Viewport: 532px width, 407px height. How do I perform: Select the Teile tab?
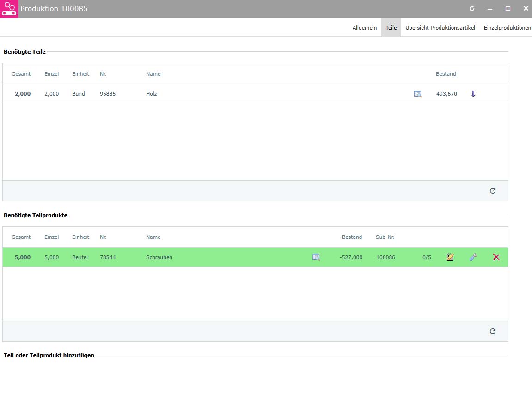(x=391, y=28)
